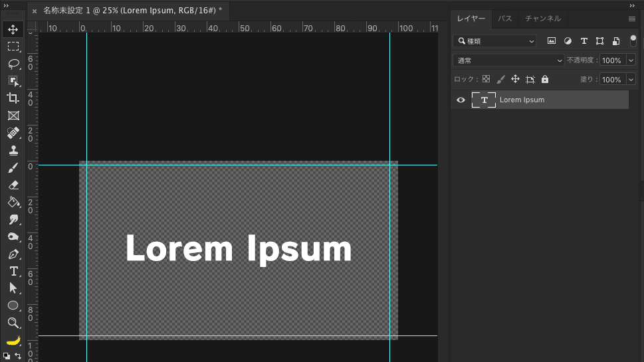644x362 pixels.
Task: Select the Pen tool
Action: tap(13, 254)
